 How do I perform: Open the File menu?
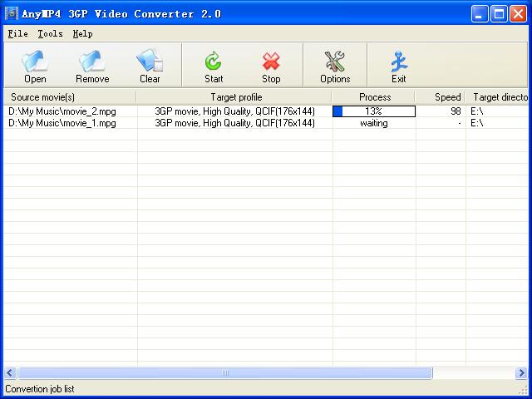click(17, 33)
